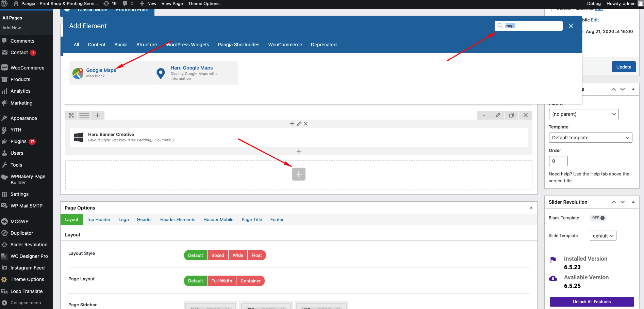Viewport: 644px width, 309px height.
Task: Click Unlock All Features button
Action: pyautogui.click(x=592, y=302)
